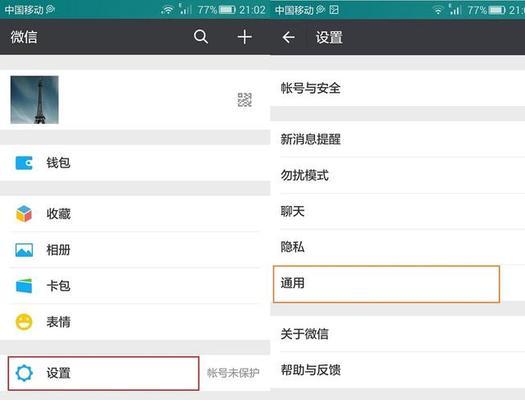Tap the colorful cube Favorites icon

(x=24, y=214)
